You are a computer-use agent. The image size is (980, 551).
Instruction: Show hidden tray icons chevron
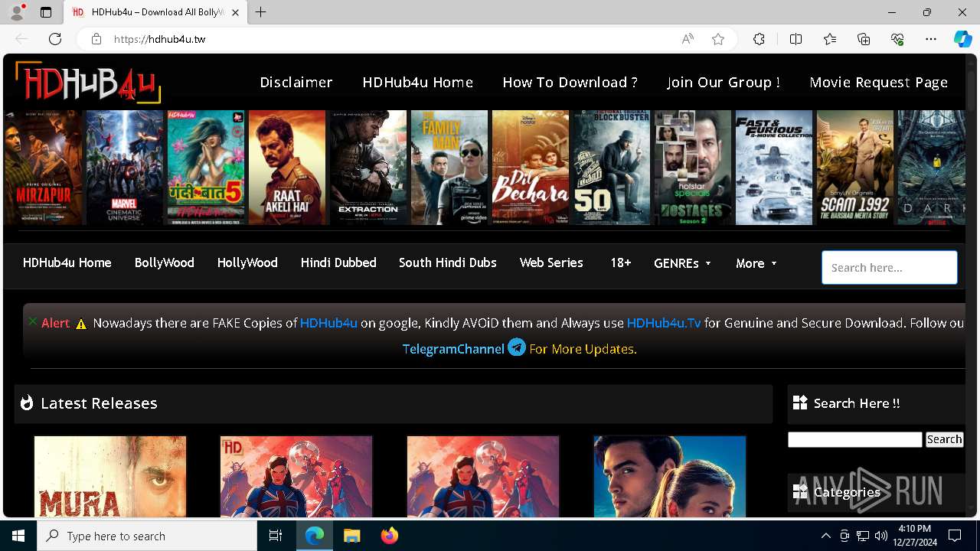pos(825,536)
